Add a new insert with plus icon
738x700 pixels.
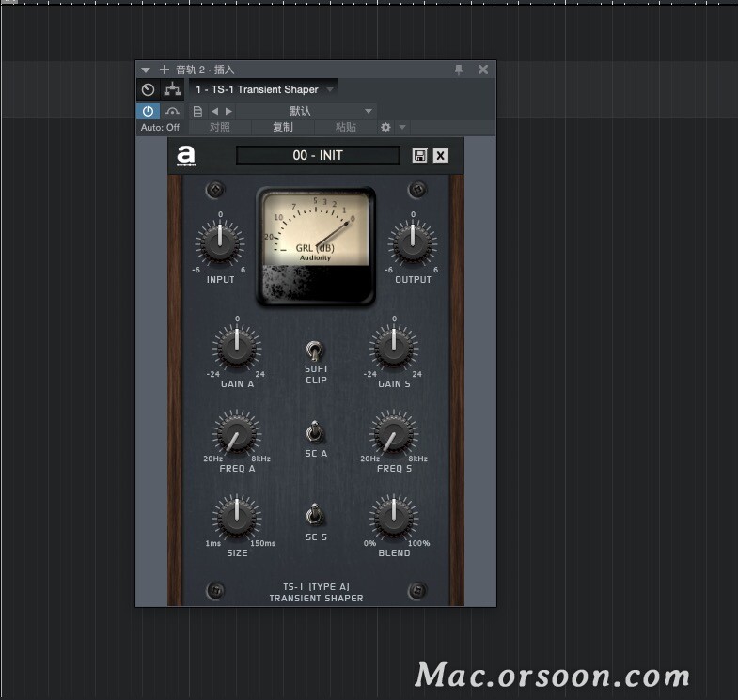click(165, 70)
